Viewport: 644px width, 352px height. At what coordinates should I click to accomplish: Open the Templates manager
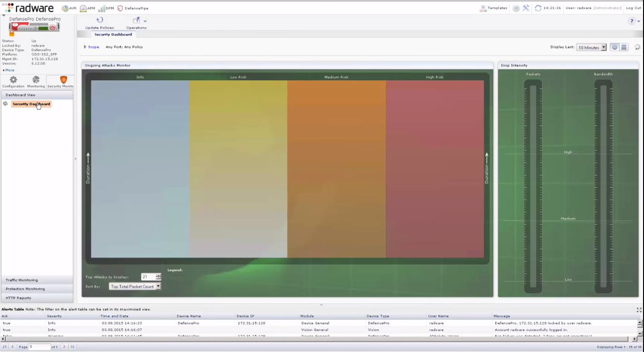[493, 8]
